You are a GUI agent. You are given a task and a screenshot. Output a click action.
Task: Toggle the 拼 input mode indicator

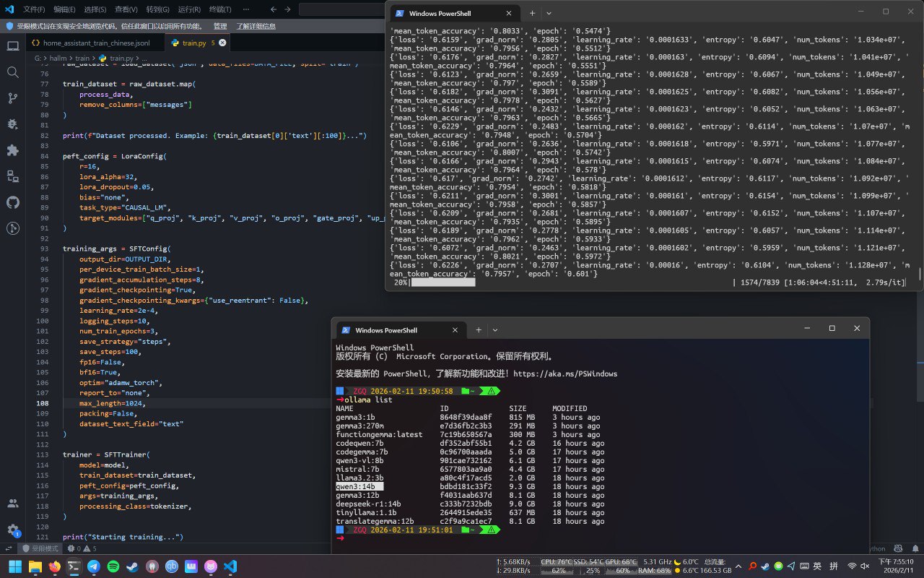point(834,566)
